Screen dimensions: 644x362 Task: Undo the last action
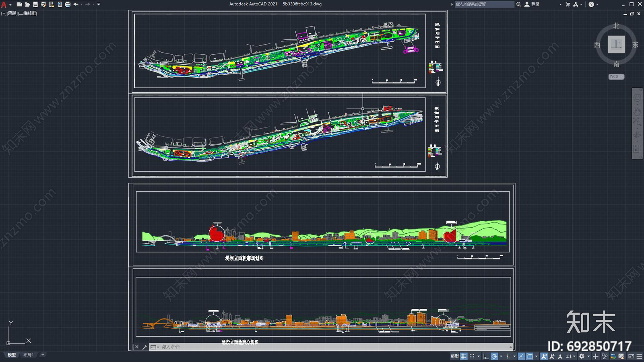(x=76, y=4)
